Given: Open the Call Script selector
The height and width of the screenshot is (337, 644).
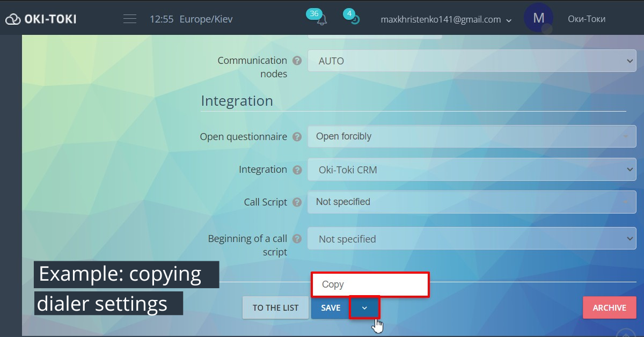Looking at the screenshot, I should (471, 202).
